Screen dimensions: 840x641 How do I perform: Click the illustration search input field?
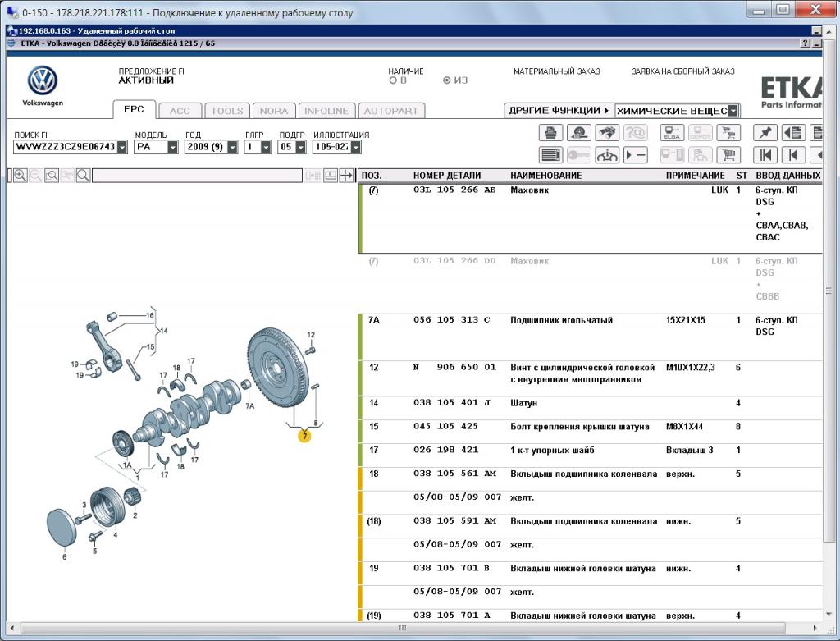[x=197, y=176]
